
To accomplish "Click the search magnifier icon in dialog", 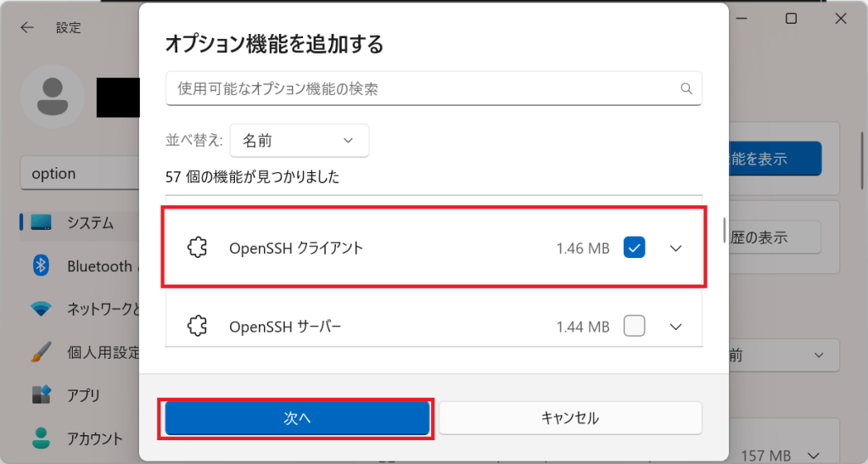I will 686,88.
